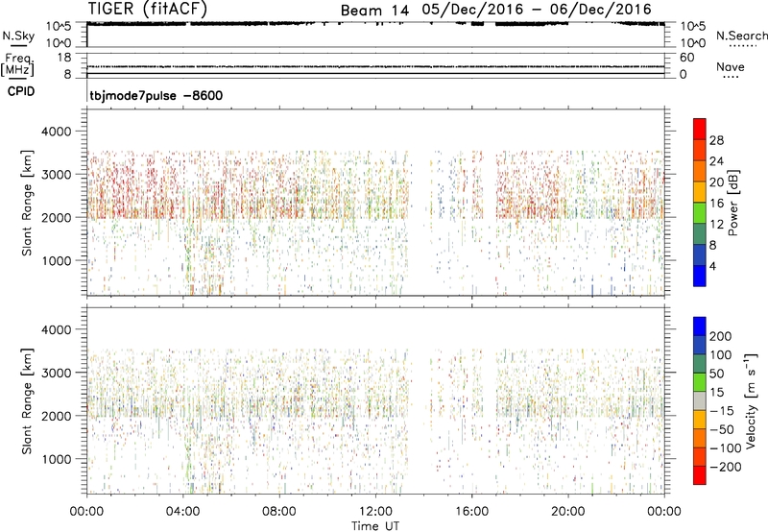Image resolution: width=768 pixels, height=532 pixels.
Task: Click the 200 label on Velocity scale
Action: coord(721,336)
